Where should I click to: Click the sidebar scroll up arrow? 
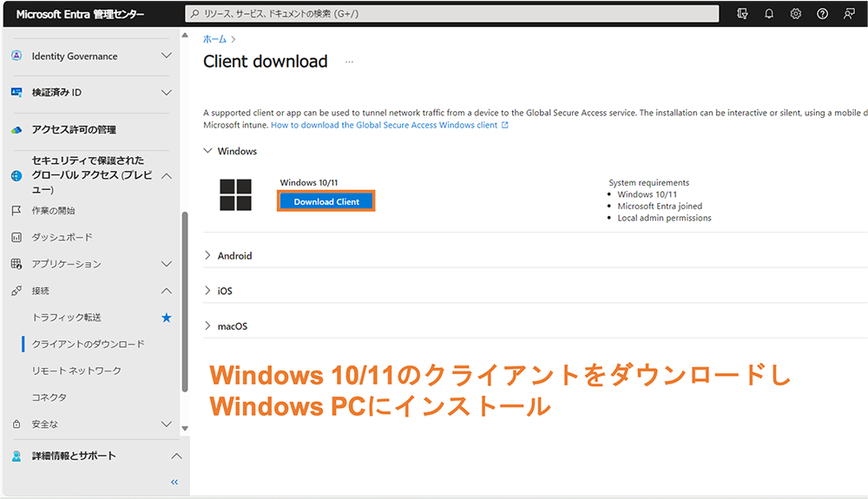coord(185,36)
